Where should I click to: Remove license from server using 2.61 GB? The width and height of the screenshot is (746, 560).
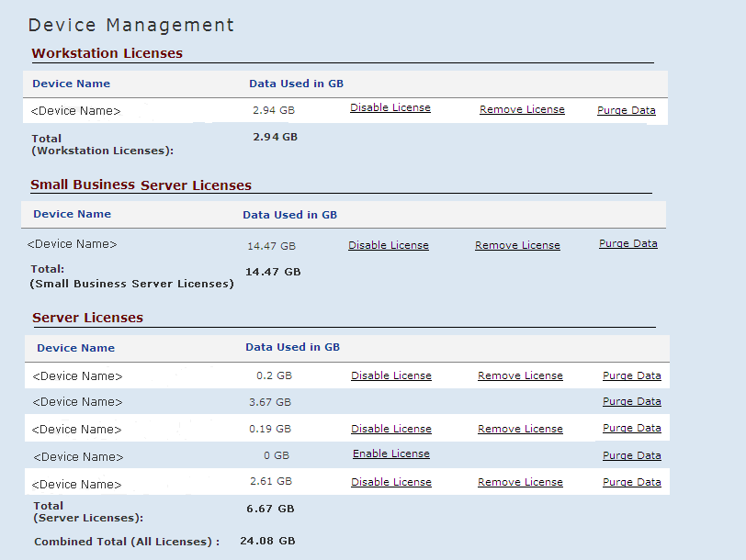[x=520, y=482]
